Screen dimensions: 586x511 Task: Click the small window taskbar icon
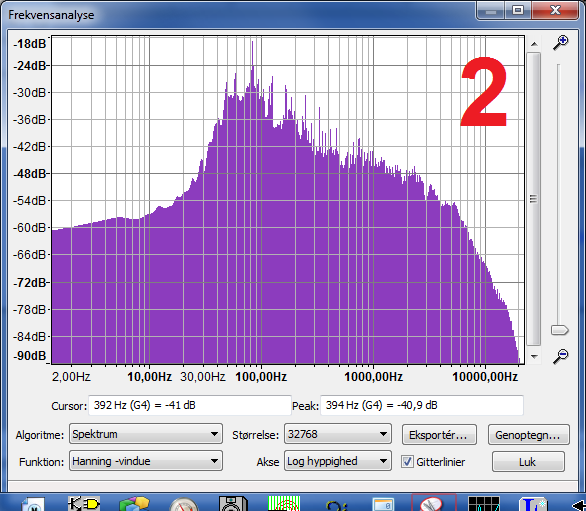click(x=383, y=504)
